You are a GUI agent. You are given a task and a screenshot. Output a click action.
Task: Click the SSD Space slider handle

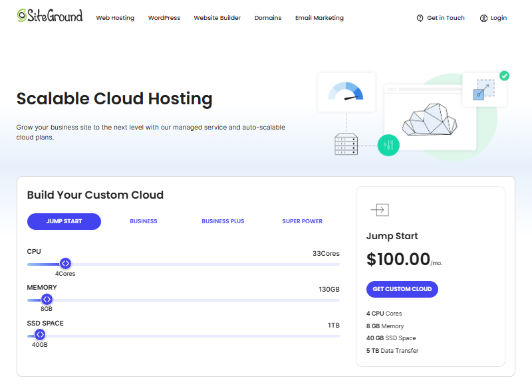(x=39, y=335)
